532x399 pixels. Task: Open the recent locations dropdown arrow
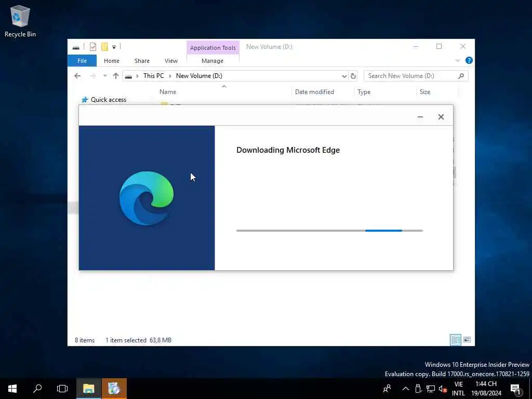pos(105,76)
